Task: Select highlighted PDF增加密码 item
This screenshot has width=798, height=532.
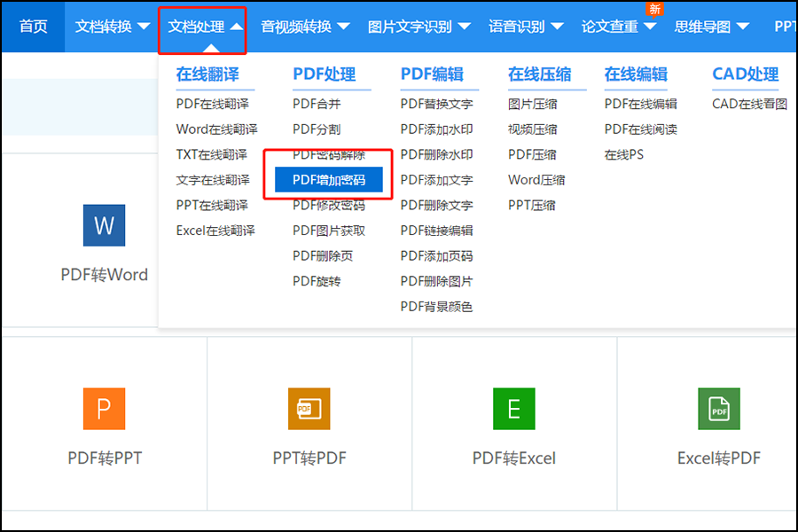Action: (329, 180)
